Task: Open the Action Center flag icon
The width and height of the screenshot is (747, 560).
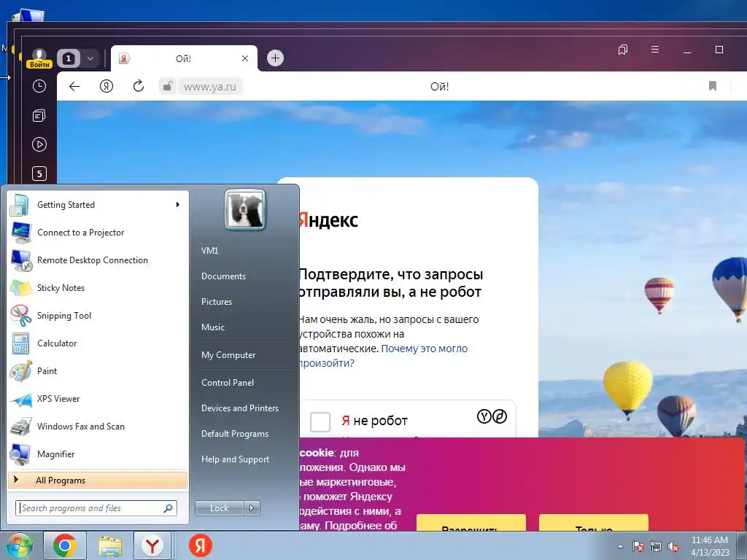Action: tap(638, 546)
